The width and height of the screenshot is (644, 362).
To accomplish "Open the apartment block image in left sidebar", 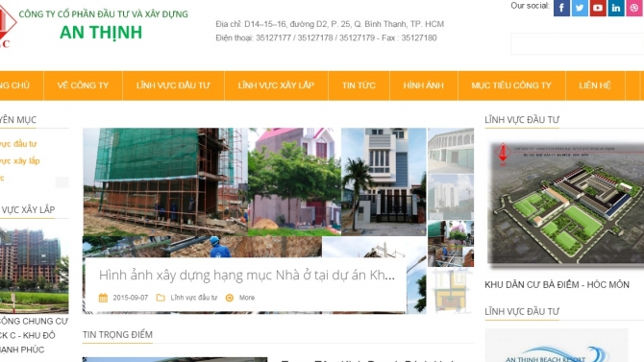I will click(x=34, y=271).
